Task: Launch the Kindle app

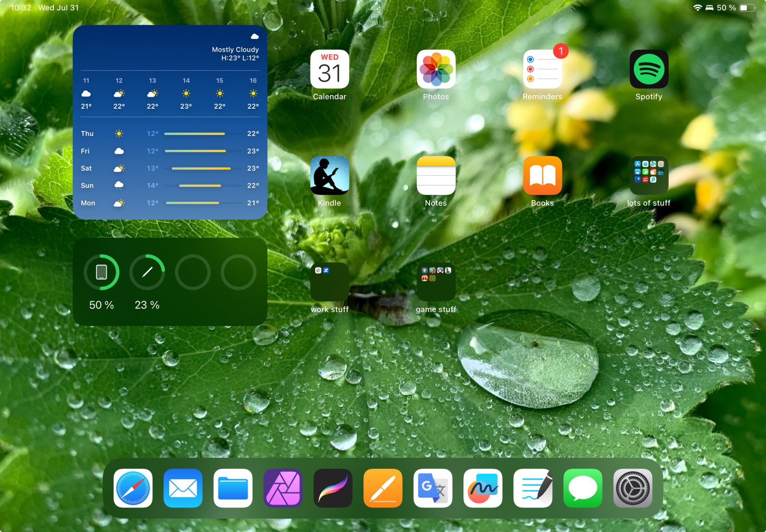Action: tap(329, 176)
